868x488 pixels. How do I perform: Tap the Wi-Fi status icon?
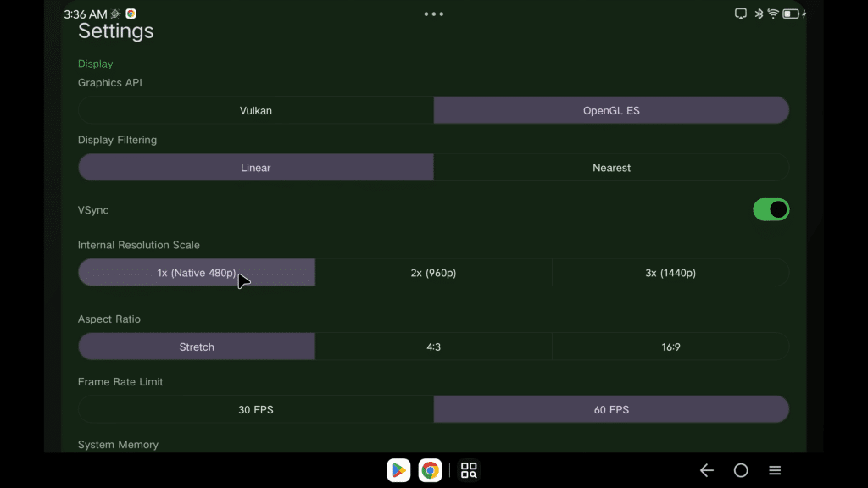[773, 14]
